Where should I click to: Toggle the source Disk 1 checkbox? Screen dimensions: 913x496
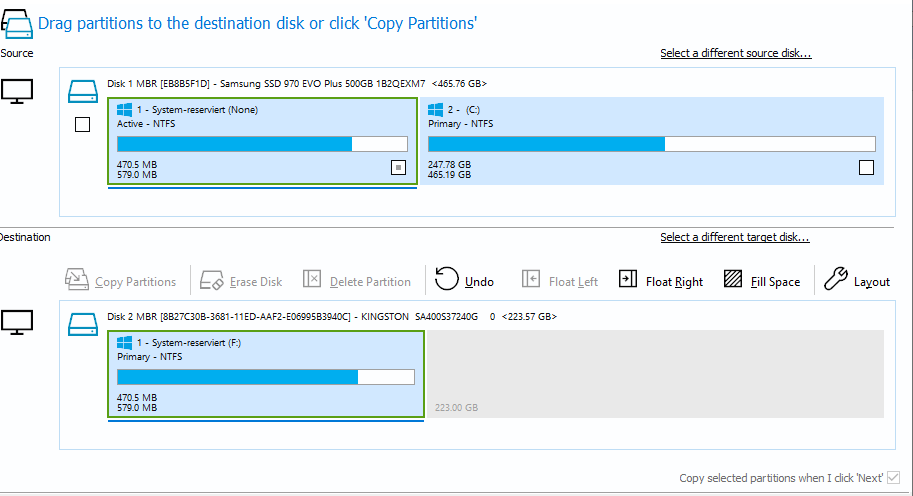point(83,124)
